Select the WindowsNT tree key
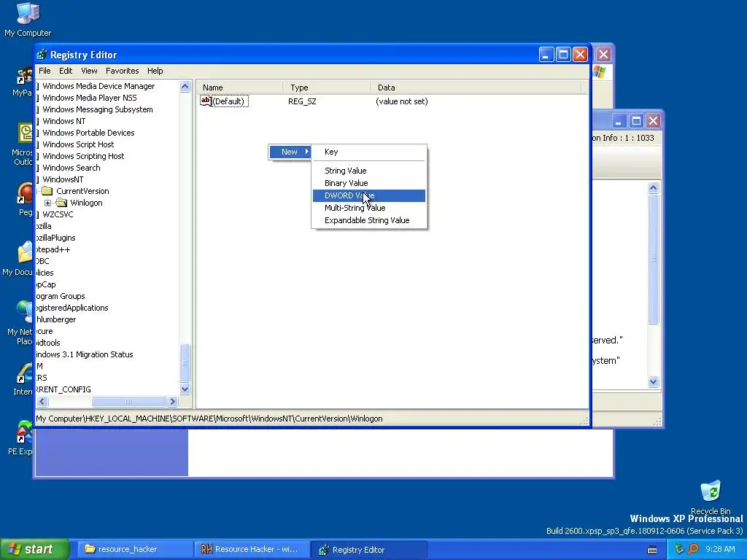The width and height of the screenshot is (747, 560). click(x=63, y=179)
